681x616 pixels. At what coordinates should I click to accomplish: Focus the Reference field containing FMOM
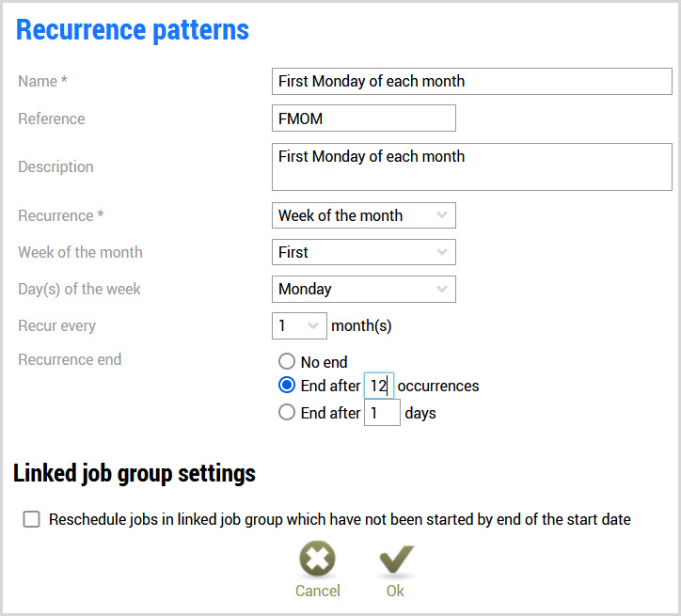coord(363,118)
